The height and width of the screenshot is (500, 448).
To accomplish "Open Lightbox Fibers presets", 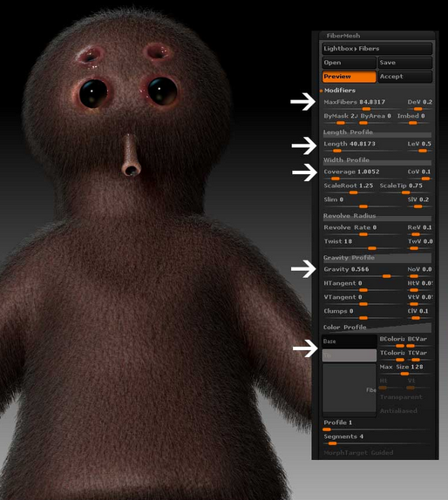I will 377,49.
